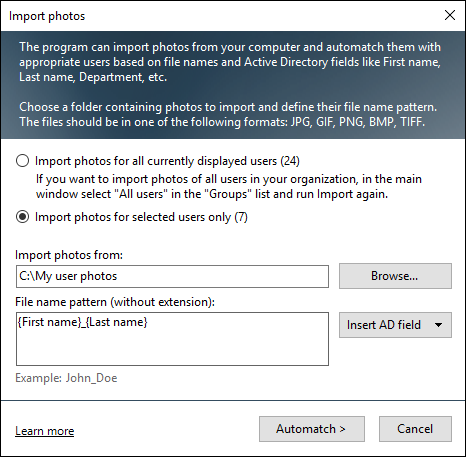Image resolution: width=466 pixels, height=457 pixels.
Task: Click the hint about selecting "All users" group
Action: coord(229,187)
